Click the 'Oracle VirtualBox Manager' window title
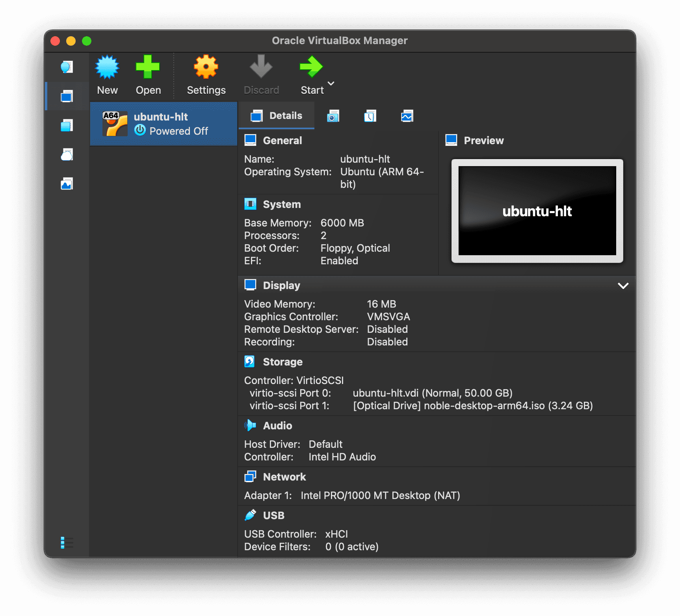 pos(340,41)
